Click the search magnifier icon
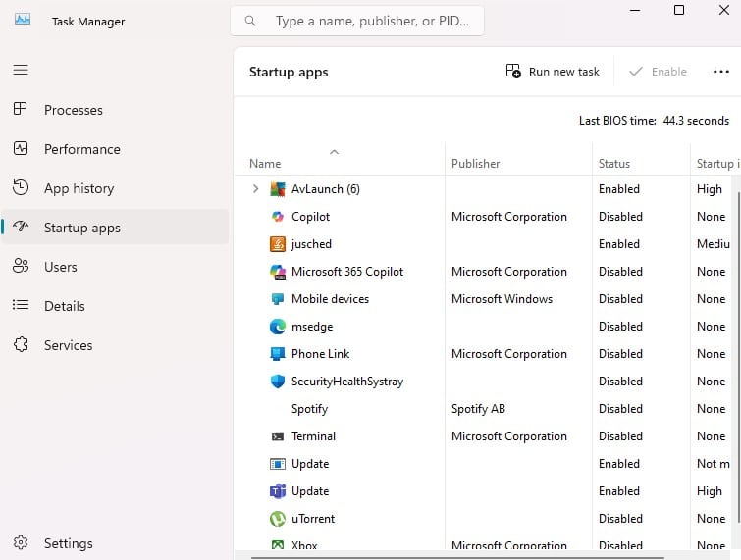 (250, 21)
